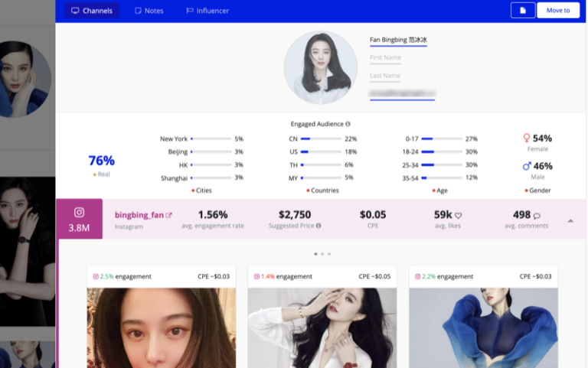The height and width of the screenshot is (368, 588).
Task: Click the Instagram icon above 3.8M
Action: (x=79, y=213)
